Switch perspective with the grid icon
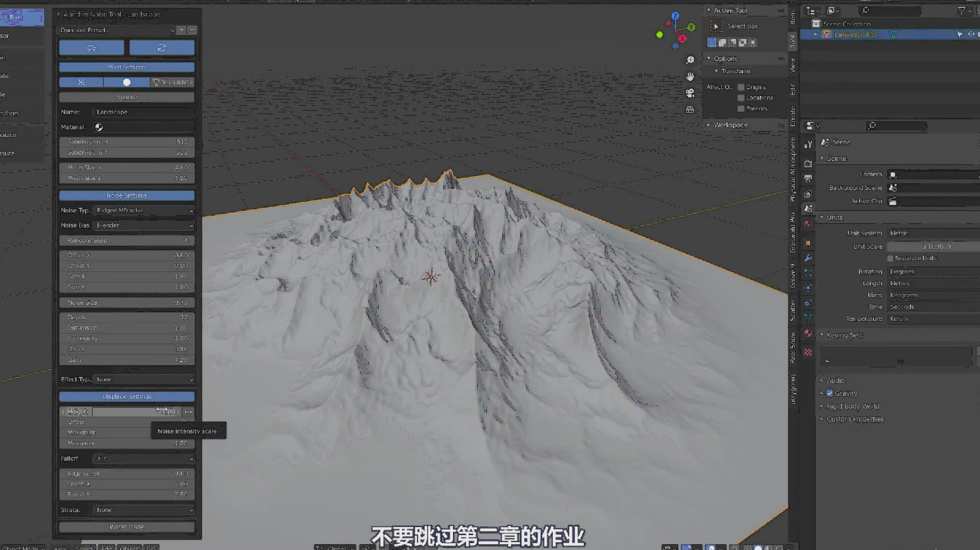Screen dimensions: 980x550 690,109
